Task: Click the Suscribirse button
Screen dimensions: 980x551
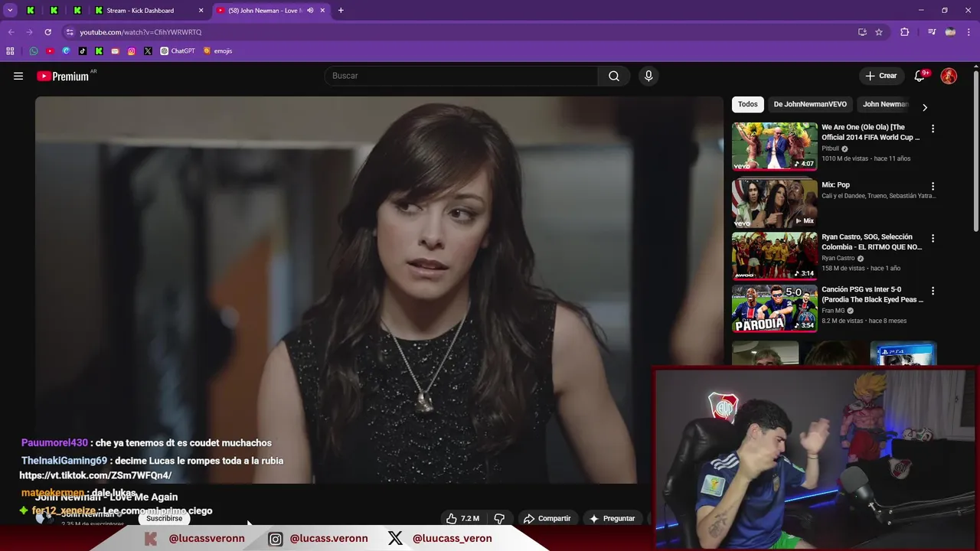Action: coord(164,518)
